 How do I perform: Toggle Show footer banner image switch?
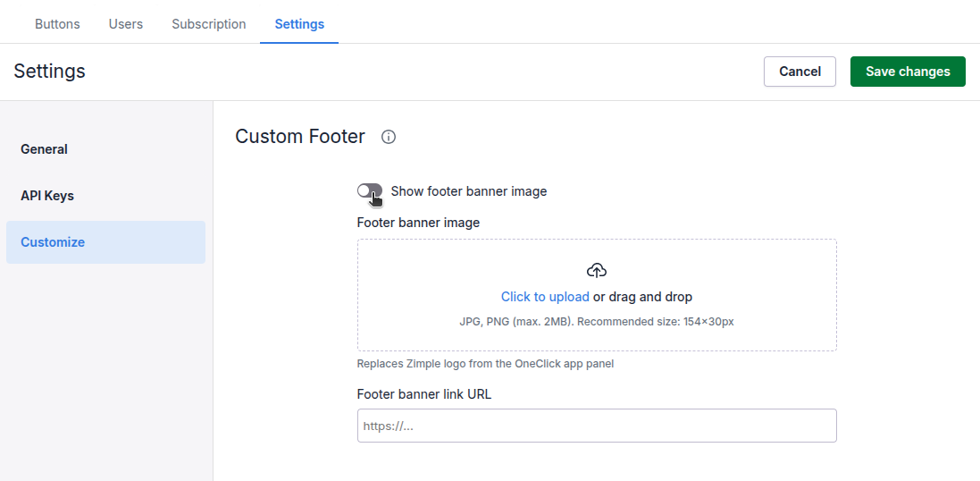point(369,191)
